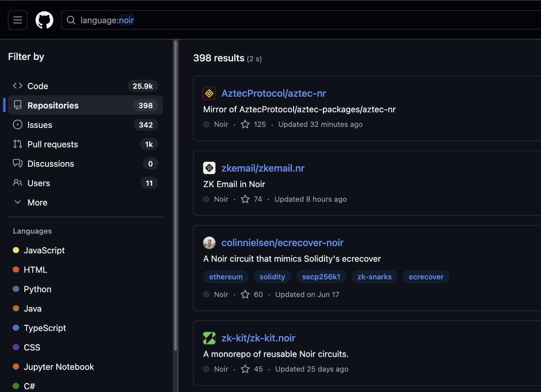The width and height of the screenshot is (541, 392).
Task: Select the ethereum topic tag
Action: click(x=226, y=277)
